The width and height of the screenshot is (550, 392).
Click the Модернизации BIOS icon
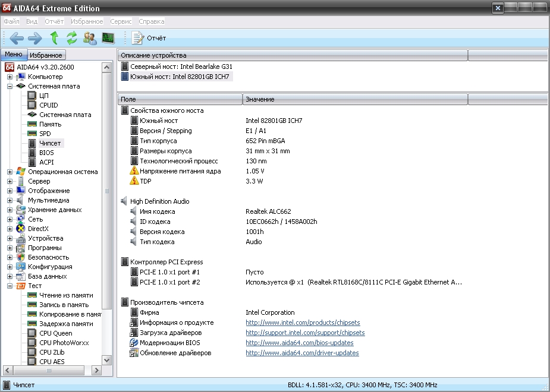point(134,343)
